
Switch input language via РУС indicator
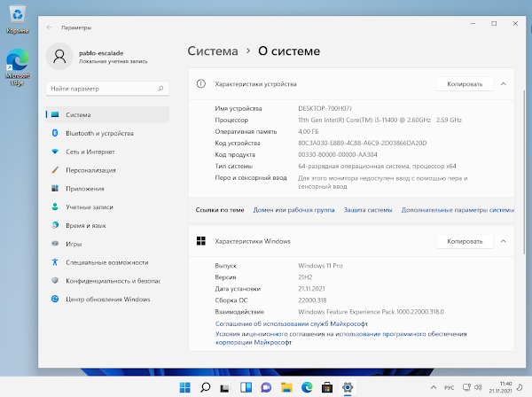coord(449,387)
